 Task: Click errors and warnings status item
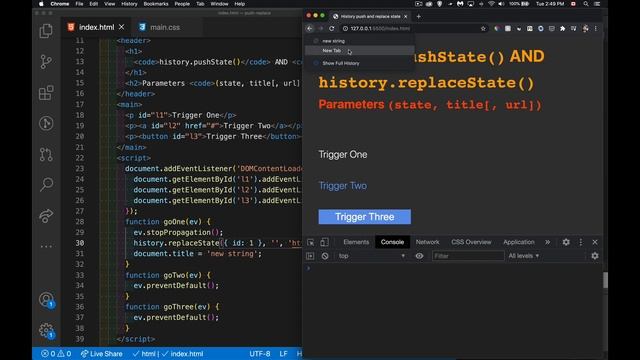click(56, 354)
